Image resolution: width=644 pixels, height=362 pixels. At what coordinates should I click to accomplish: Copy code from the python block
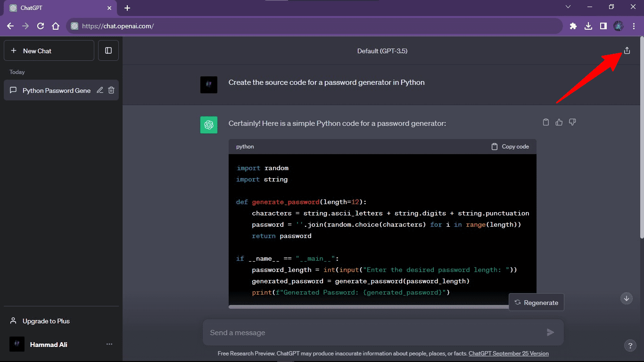click(x=510, y=147)
